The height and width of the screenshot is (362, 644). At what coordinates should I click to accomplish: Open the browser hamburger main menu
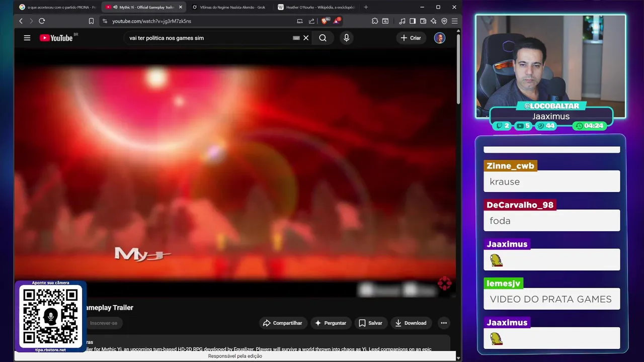pyautogui.click(x=454, y=21)
